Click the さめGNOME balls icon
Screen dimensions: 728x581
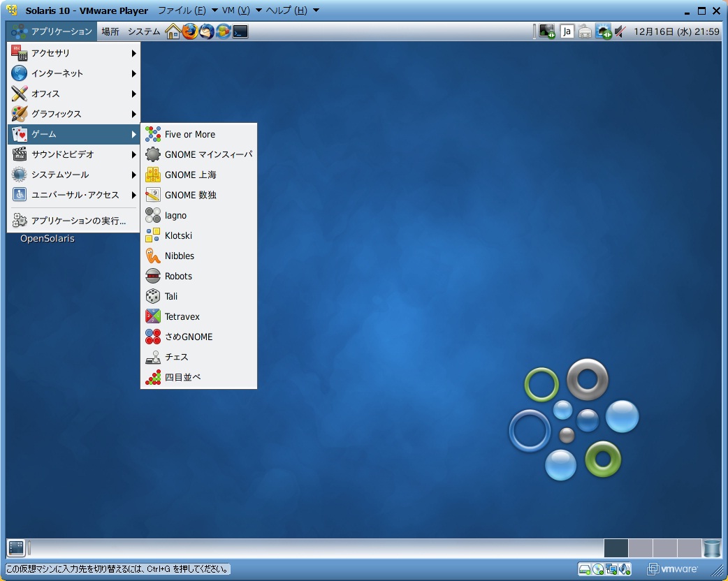[x=153, y=337]
